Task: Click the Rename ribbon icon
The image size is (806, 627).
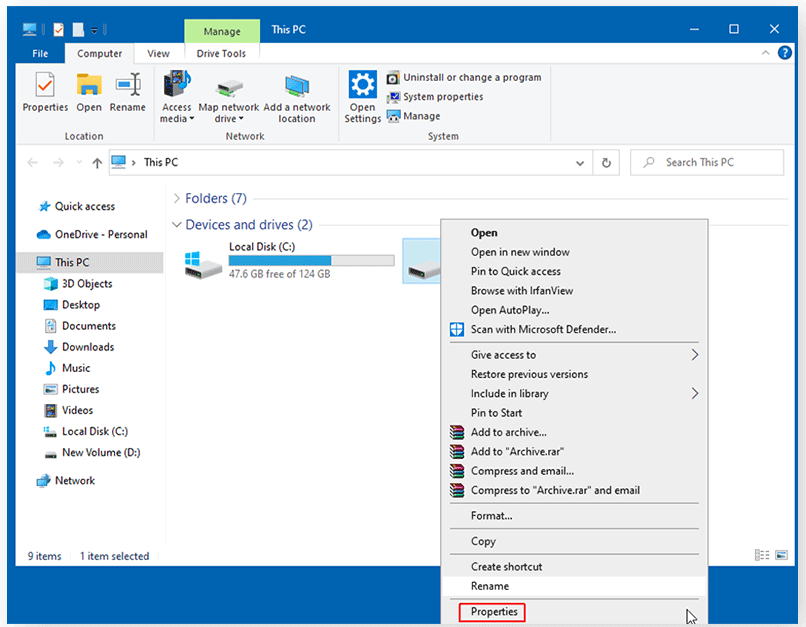Action: click(127, 92)
